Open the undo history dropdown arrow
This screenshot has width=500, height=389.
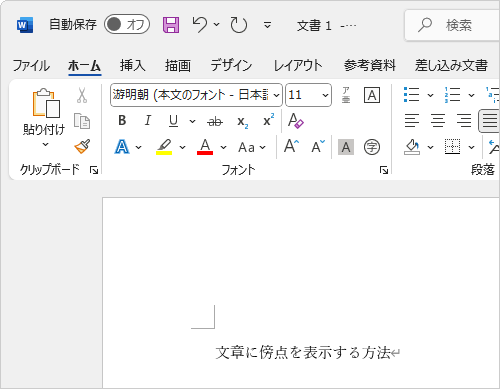216,24
